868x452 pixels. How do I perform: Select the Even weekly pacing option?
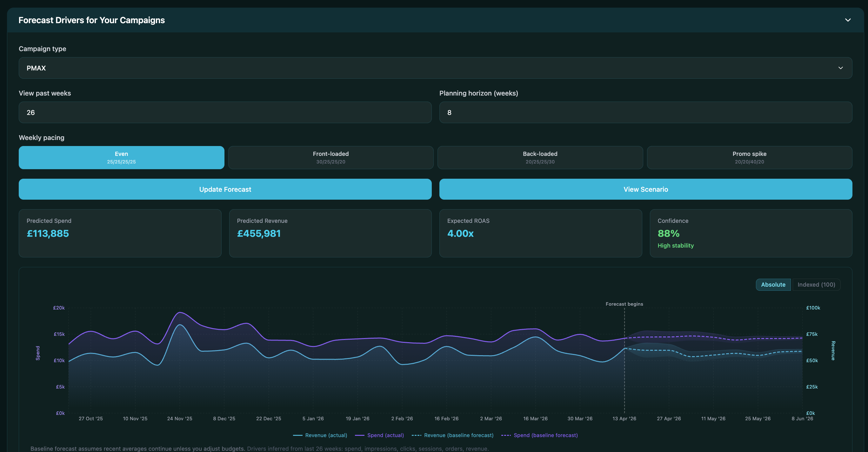pyautogui.click(x=121, y=157)
